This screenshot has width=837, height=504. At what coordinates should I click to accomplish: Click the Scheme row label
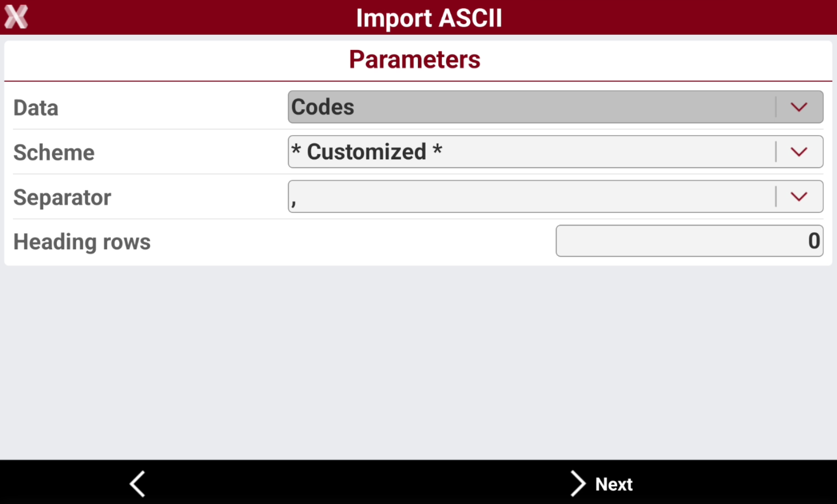(54, 152)
